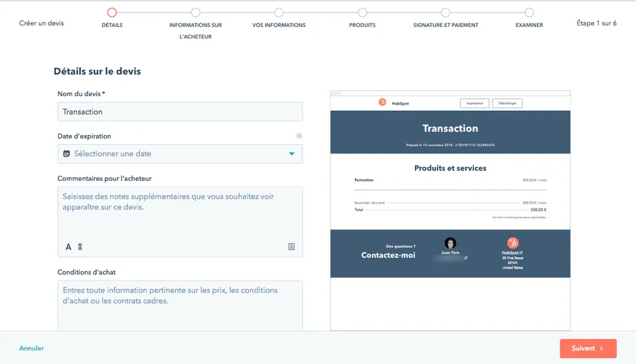Open the snippets icon in comments editor
This screenshot has width=636, height=364.
pos(291,247)
